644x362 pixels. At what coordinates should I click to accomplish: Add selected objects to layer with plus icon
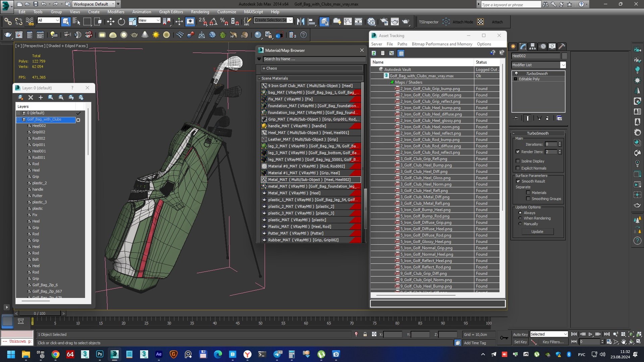[x=41, y=97]
